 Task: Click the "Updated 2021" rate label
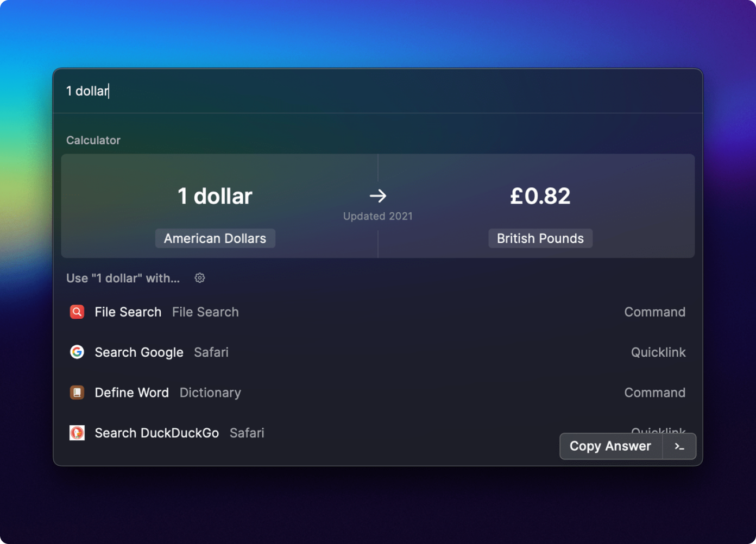[378, 216]
